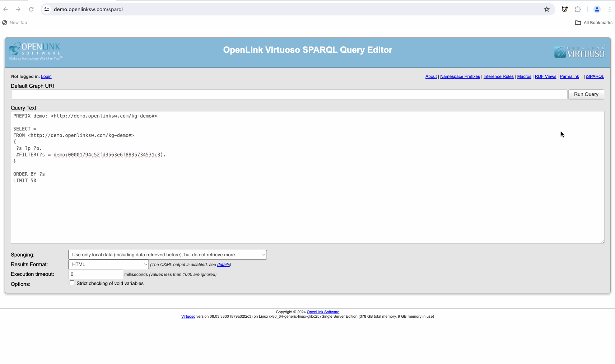Click the browser address bar URL
The height and width of the screenshot is (364, 615).
click(88, 9)
